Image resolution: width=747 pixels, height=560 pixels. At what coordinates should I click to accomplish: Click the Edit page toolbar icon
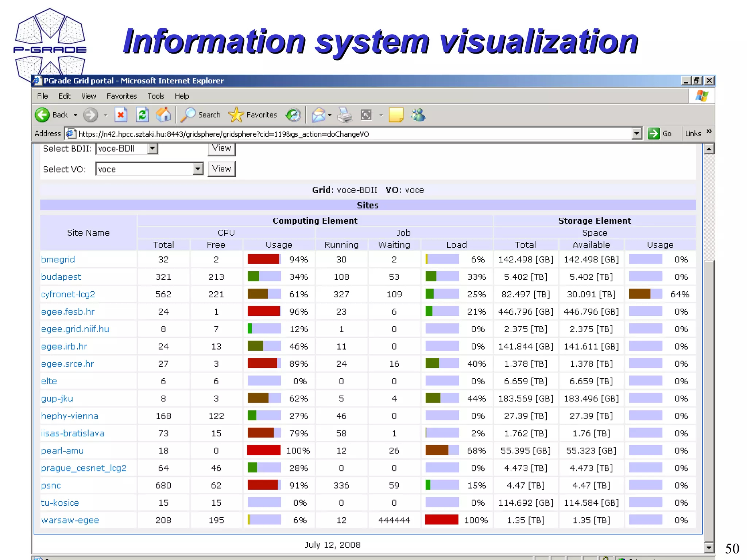366,115
